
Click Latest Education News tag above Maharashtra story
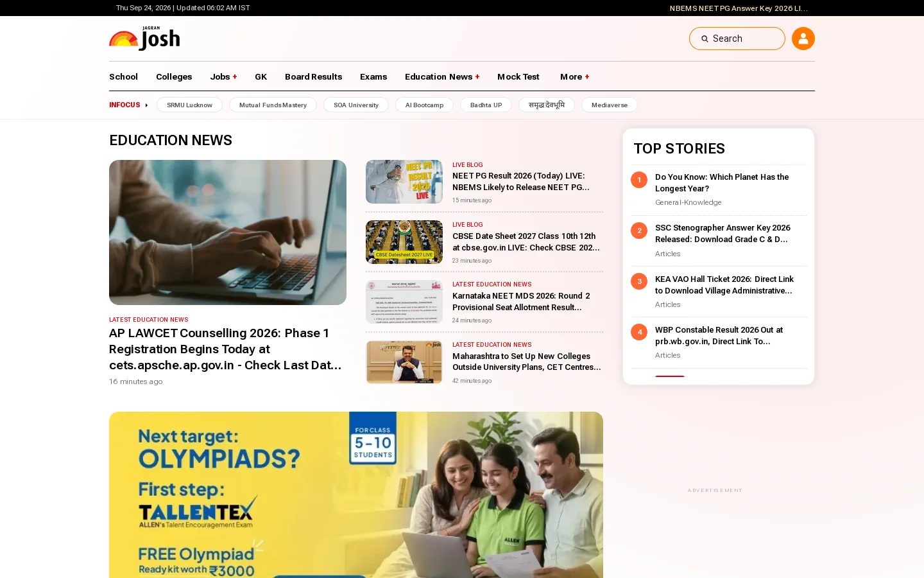(x=492, y=345)
